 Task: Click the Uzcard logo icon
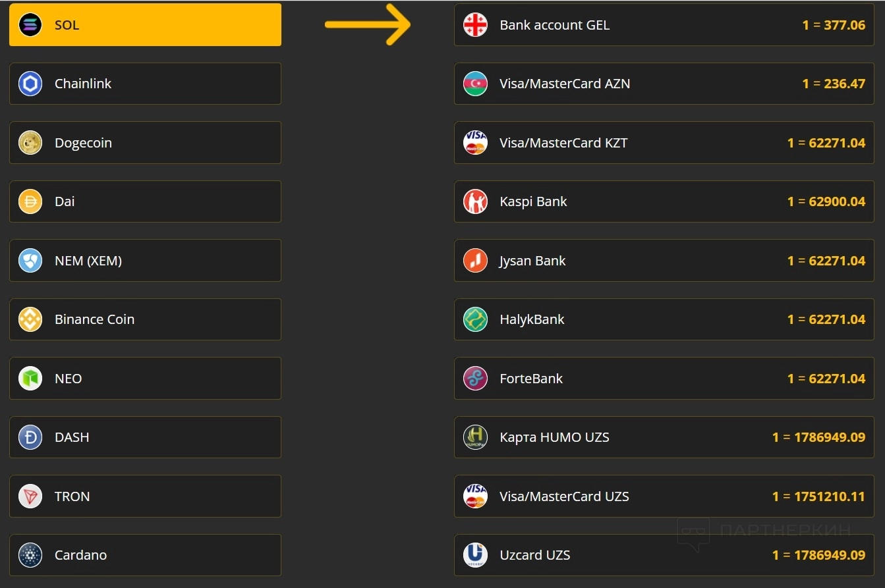pyautogui.click(x=475, y=555)
